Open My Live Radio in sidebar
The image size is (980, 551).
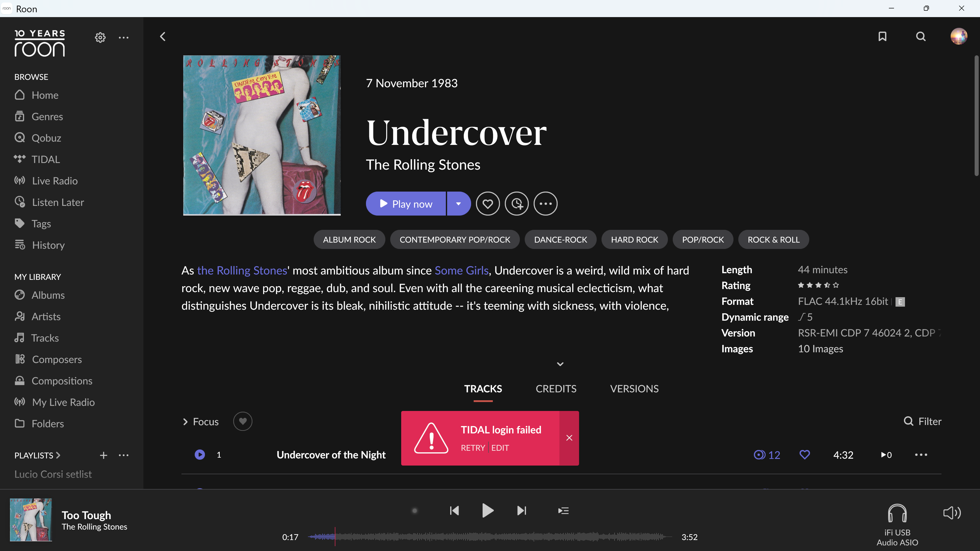click(x=55, y=402)
